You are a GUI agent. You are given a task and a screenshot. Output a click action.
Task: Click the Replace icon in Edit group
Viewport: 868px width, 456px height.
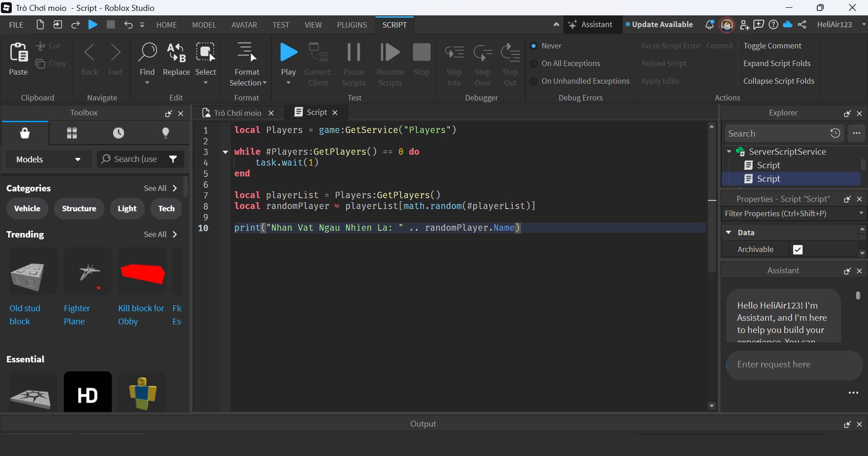(x=176, y=53)
